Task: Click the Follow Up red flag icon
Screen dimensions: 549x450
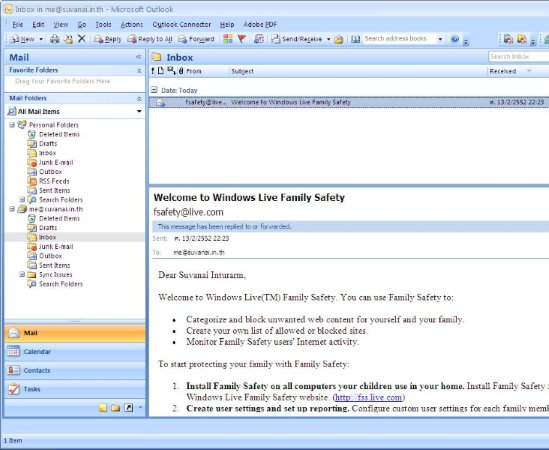Action: pyautogui.click(x=242, y=39)
